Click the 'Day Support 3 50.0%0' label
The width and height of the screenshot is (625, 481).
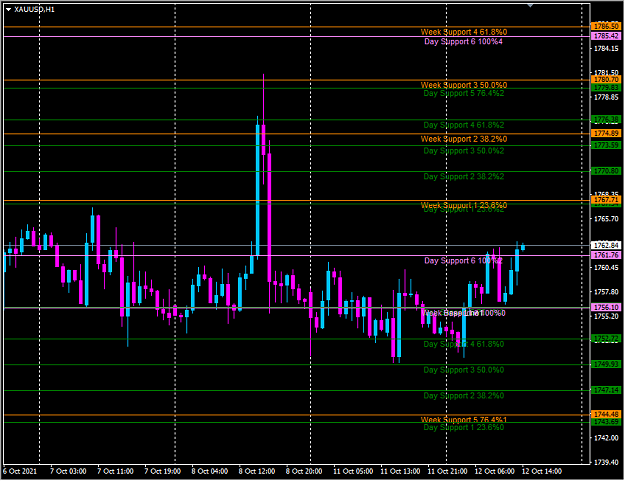point(464,370)
